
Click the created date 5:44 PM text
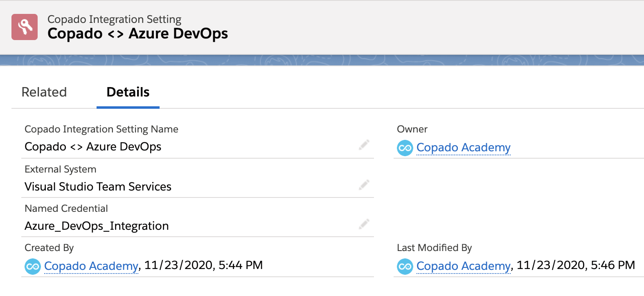[x=203, y=265]
